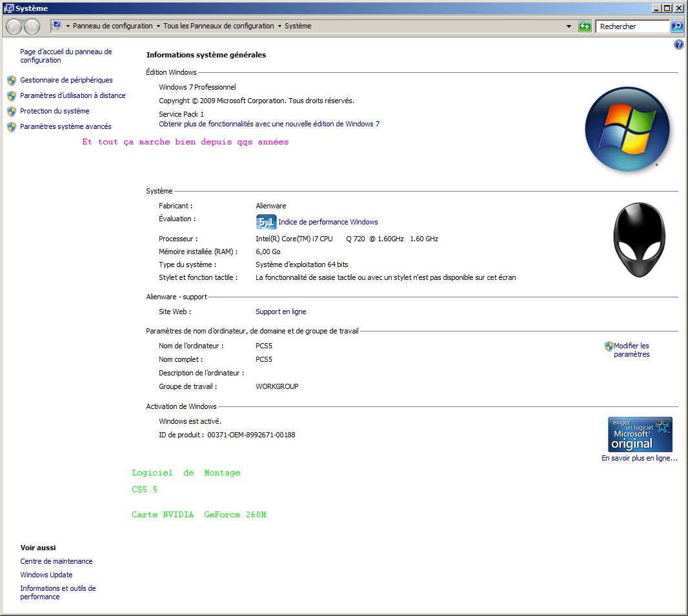This screenshot has width=688, height=616.
Task: Expand the dropdown arrow before Panneau de configuration
Action: pos(68,26)
